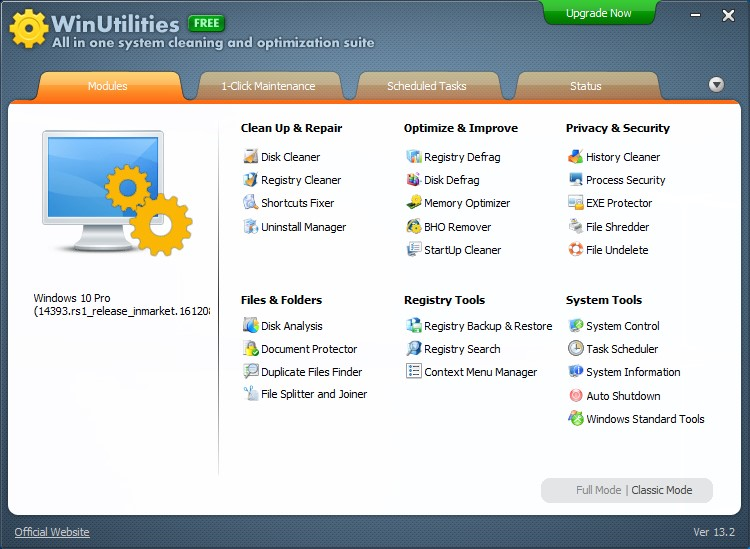The height and width of the screenshot is (549, 750).
Task: Click the Registry Cleaner text link
Action: (x=301, y=180)
